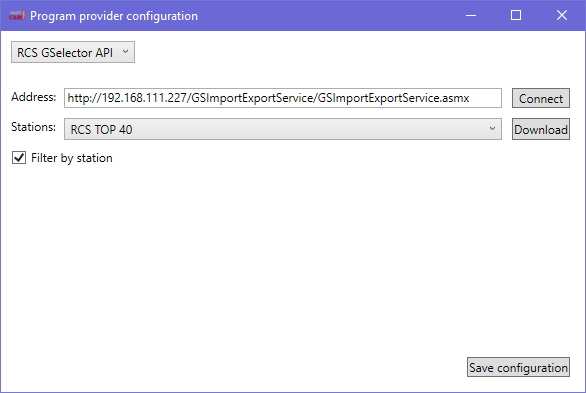Connect to the GSImportExportService address
The image size is (586, 393).
tap(541, 98)
